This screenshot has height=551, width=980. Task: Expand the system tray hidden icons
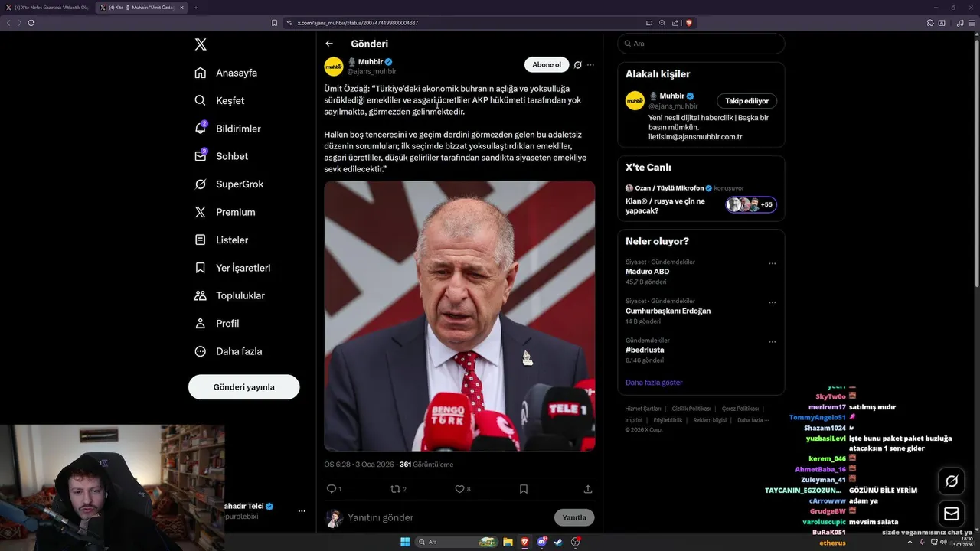[910, 542]
